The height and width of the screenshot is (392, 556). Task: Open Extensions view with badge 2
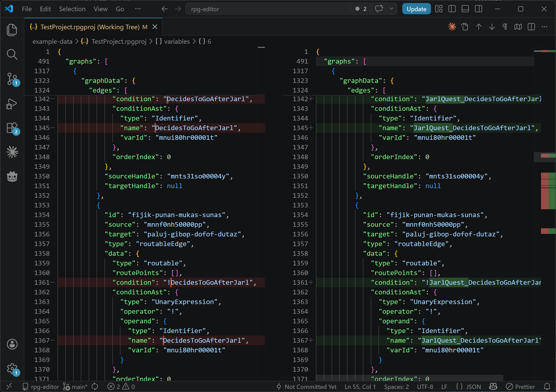coord(12,128)
